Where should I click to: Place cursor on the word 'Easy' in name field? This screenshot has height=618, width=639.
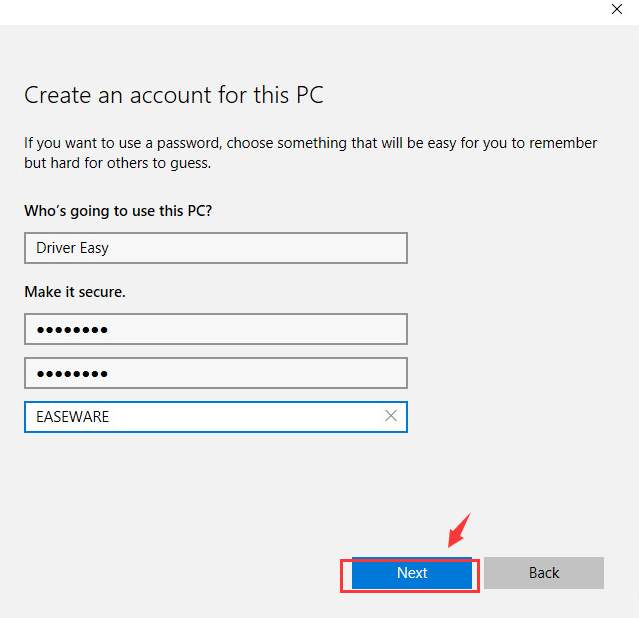94,248
